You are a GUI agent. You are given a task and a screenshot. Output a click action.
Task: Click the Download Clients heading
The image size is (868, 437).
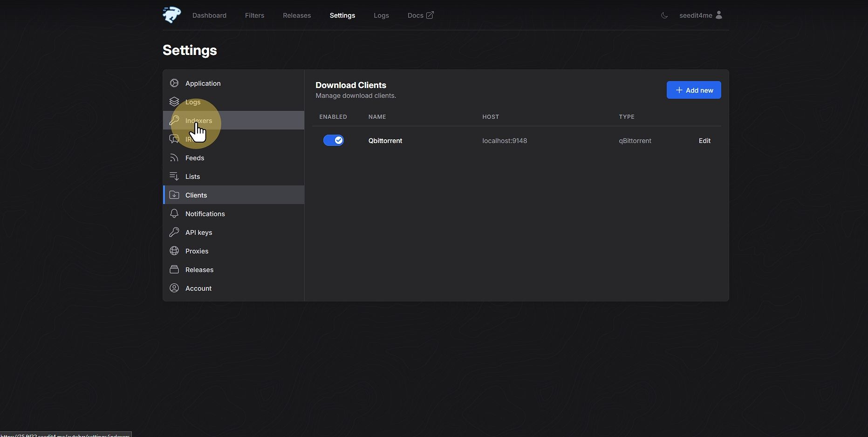tap(351, 85)
